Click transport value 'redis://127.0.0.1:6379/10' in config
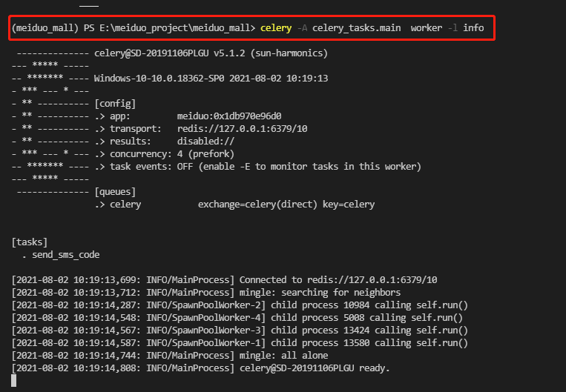This screenshot has height=392, width=566. 243,129
